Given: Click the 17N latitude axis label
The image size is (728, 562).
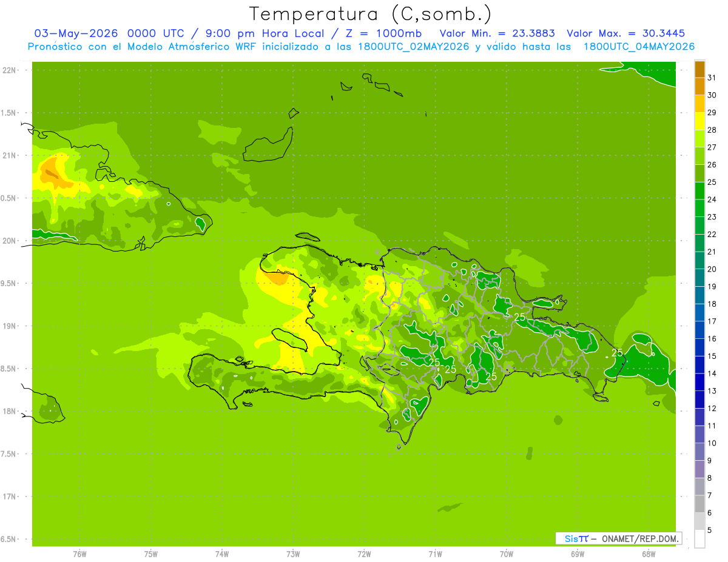Looking at the screenshot, I should click(10, 497).
